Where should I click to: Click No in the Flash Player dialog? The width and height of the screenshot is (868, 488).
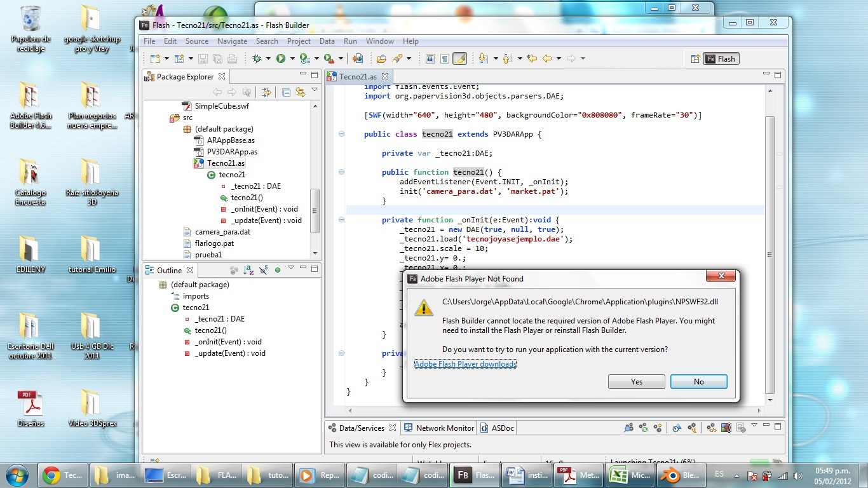tap(699, 381)
